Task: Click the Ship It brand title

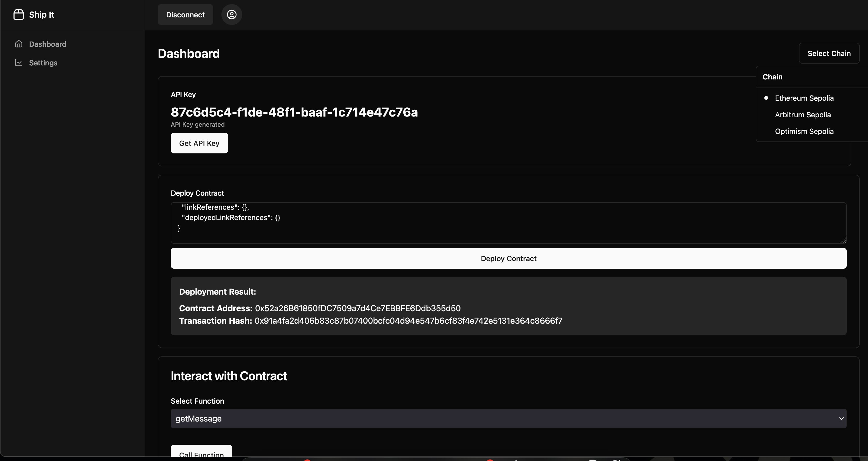Action: point(42,15)
